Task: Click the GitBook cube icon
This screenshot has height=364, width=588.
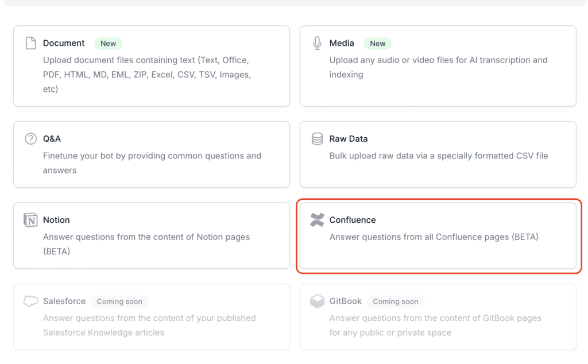Action: (x=317, y=301)
